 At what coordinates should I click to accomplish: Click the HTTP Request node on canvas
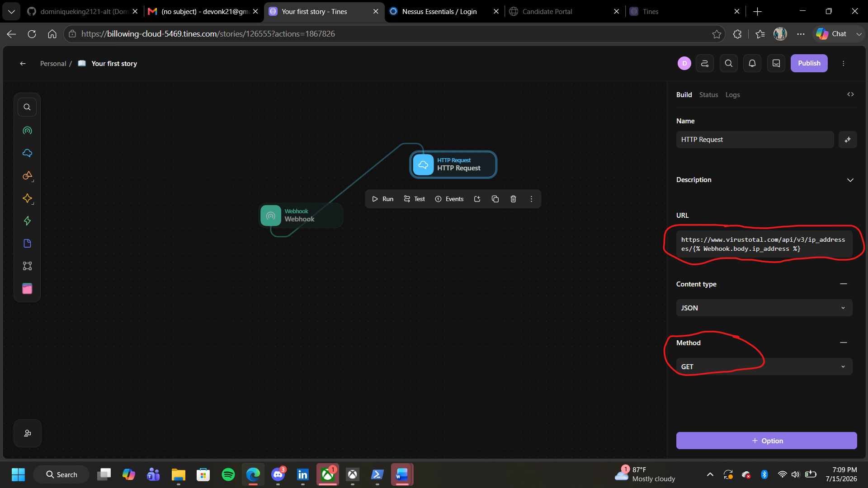click(453, 164)
